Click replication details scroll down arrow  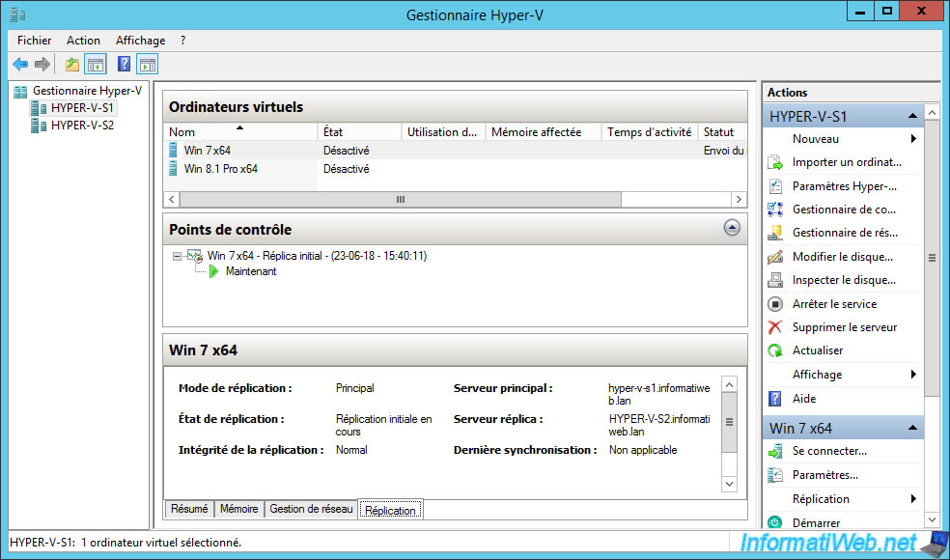tap(730, 484)
